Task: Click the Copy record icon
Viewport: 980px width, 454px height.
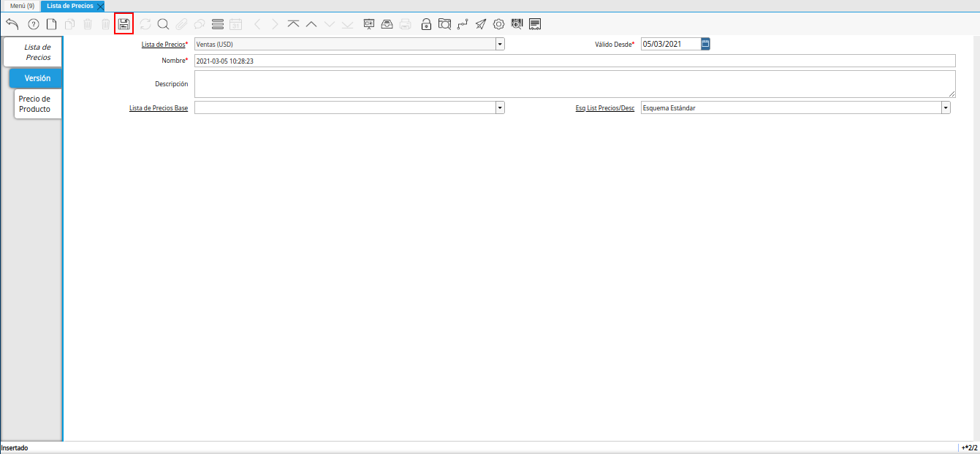Action: click(69, 24)
